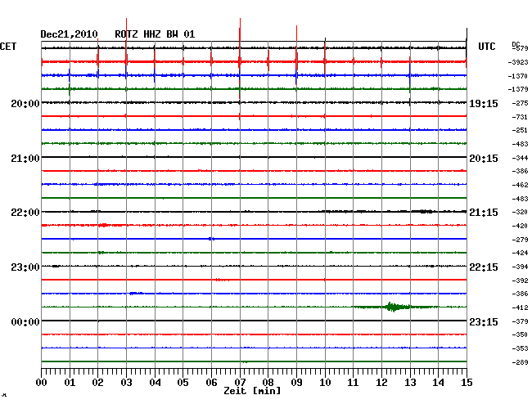Click the 20:15 UTC time label
The height and width of the screenshot is (404, 532).
pyautogui.click(x=484, y=159)
